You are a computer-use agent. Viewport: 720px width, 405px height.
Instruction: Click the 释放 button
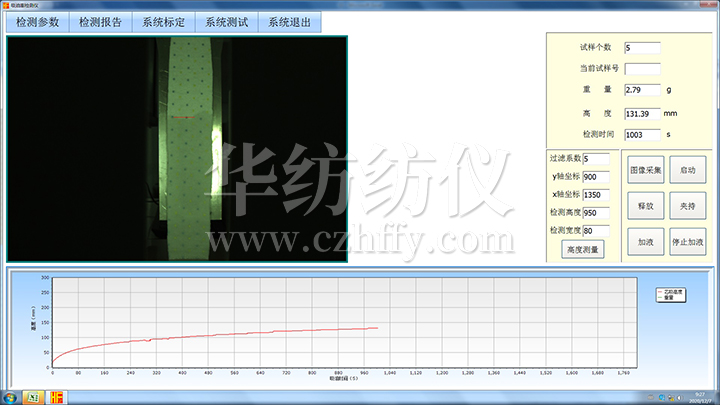(645, 206)
